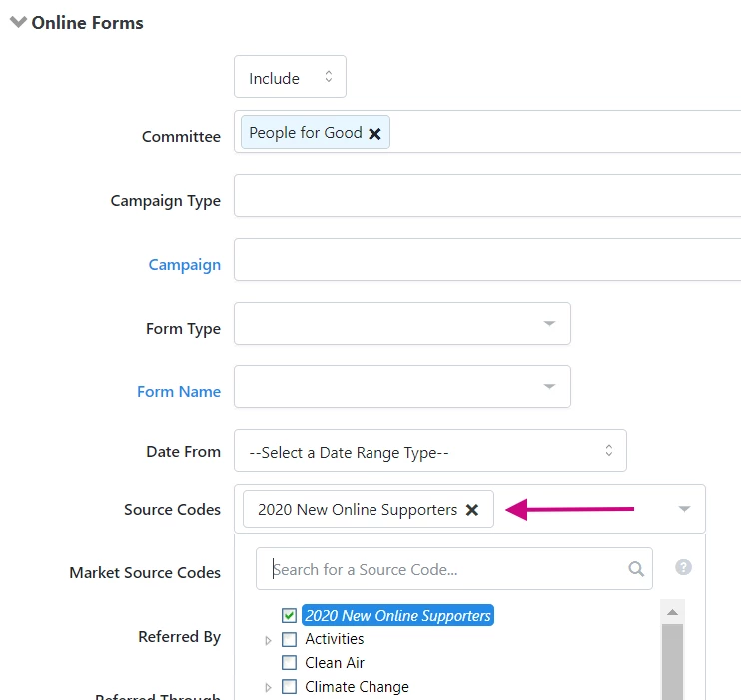Image resolution: width=741 pixels, height=700 pixels.
Task: Click the Online Forms heading text
Action: 87,23
